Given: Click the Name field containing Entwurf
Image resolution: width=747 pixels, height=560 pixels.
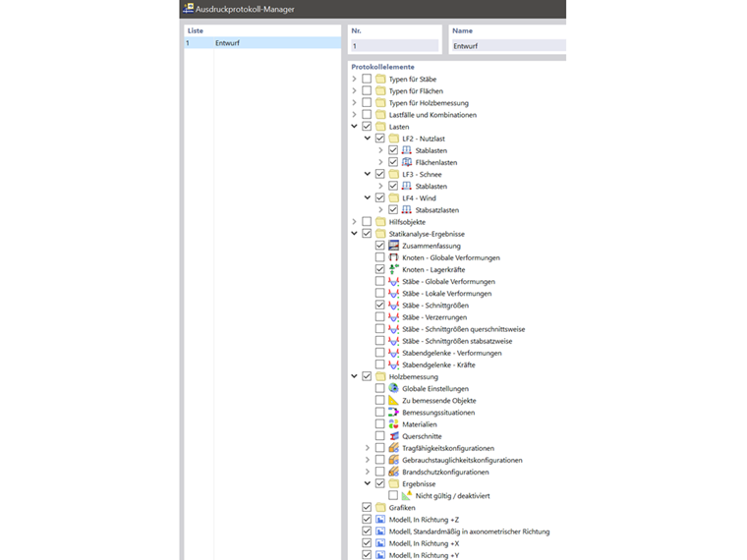Looking at the screenshot, I should point(508,46).
